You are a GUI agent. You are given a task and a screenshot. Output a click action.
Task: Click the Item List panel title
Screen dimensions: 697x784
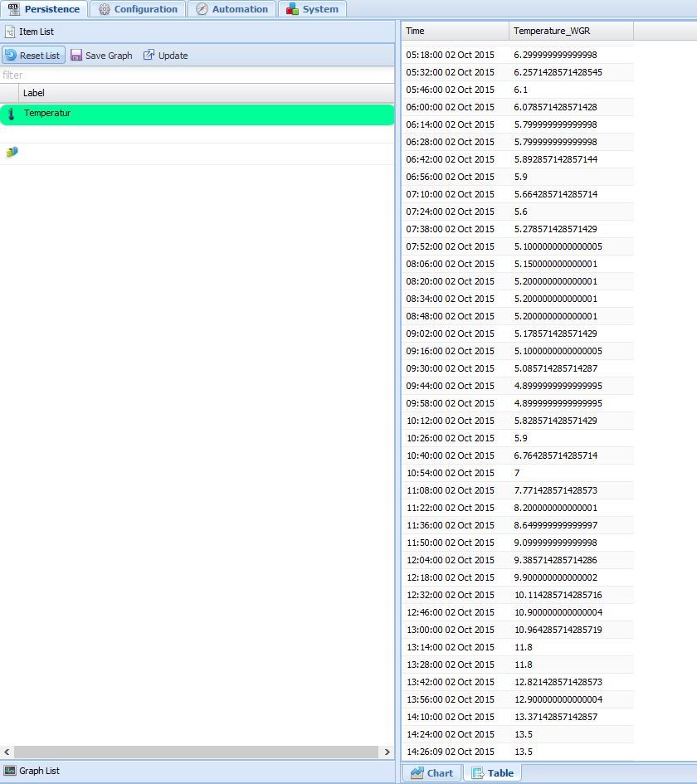tap(37, 32)
